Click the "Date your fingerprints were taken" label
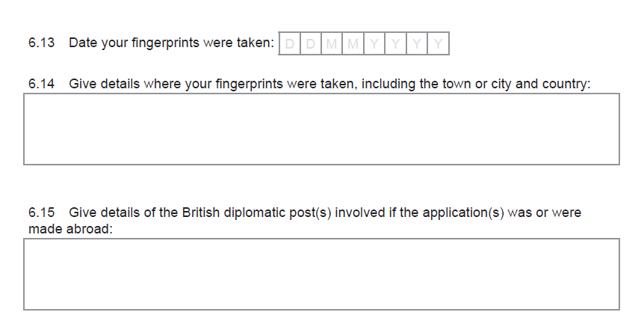The height and width of the screenshot is (321, 644). tap(171, 43)
